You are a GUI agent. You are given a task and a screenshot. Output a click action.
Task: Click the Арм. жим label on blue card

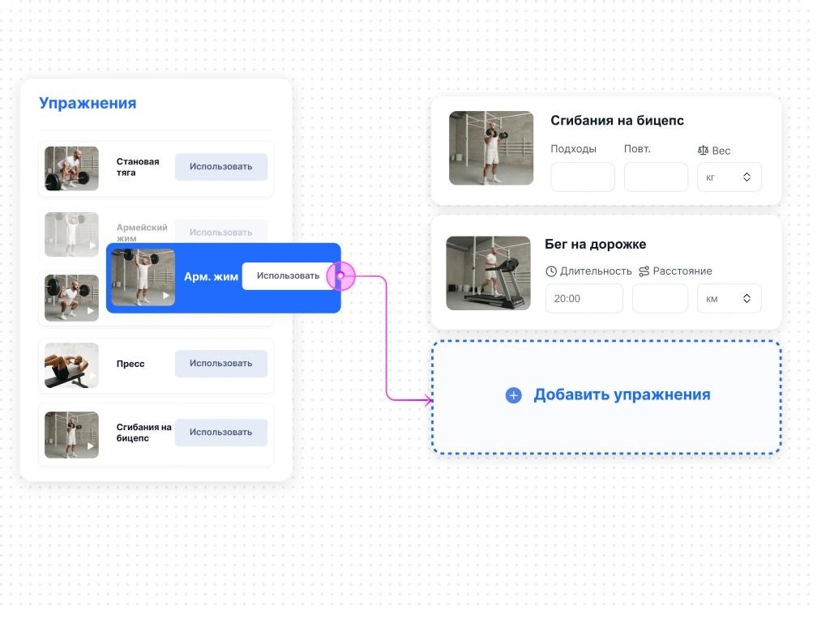click(211, 276)
